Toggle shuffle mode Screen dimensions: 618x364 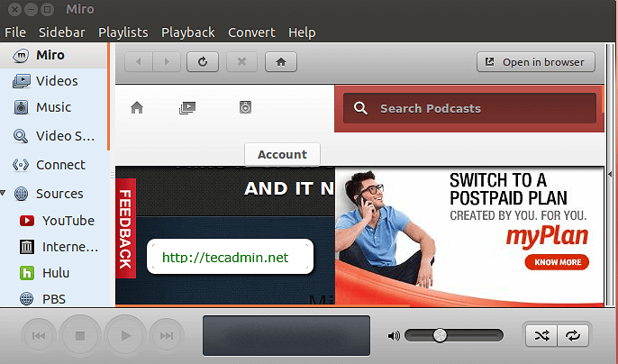(x=541, y=335)
